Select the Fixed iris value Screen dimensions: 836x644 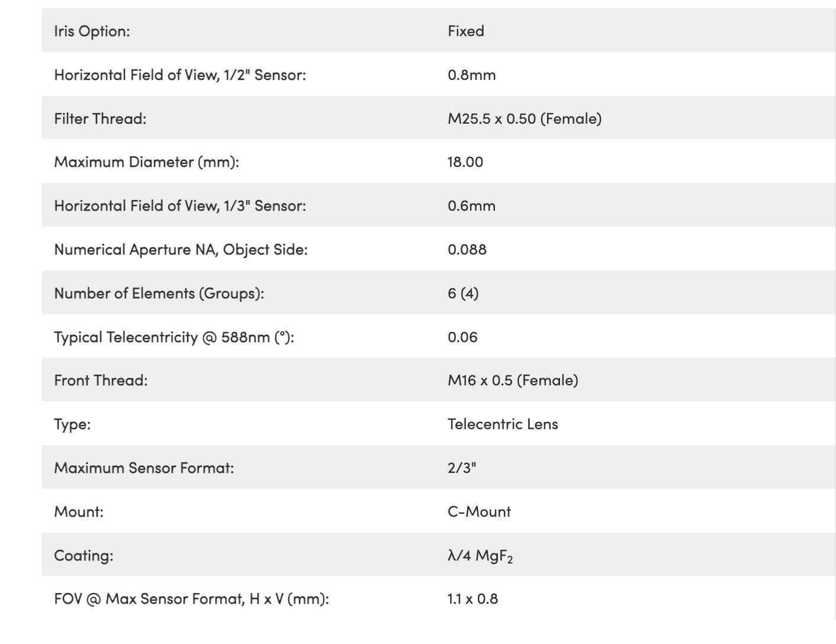(466, 31)
